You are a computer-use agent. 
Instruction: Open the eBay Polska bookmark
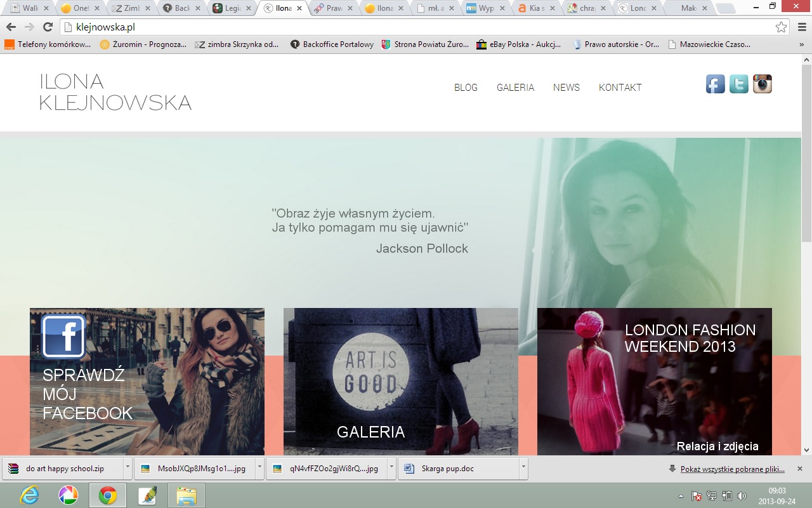click(x=519, y=44)
